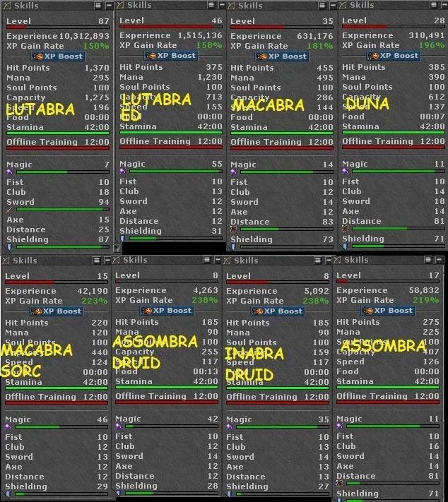Click the Distance skill value 83
The image size is (448, 502).
point(328,222)
